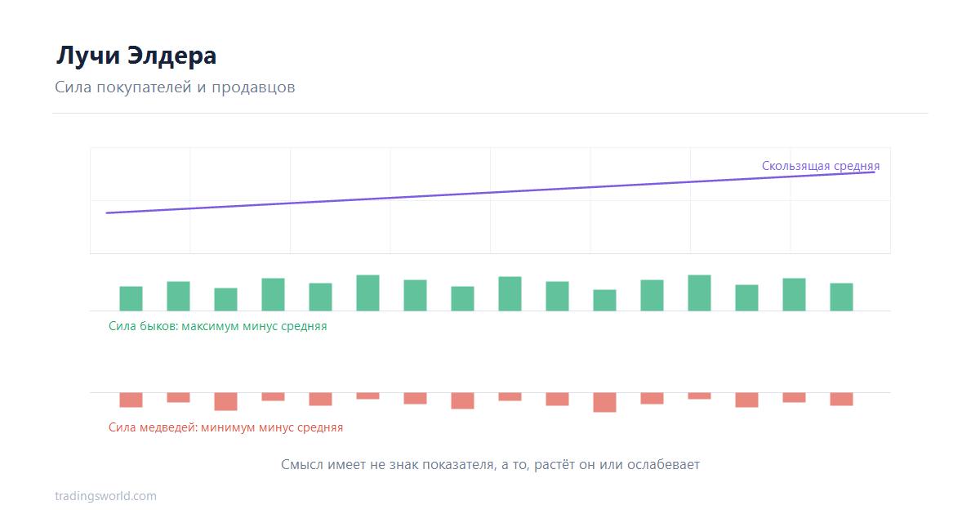
Task: Click the left end of moving average line
Action: pyautogui.click(x=107, y=213)
